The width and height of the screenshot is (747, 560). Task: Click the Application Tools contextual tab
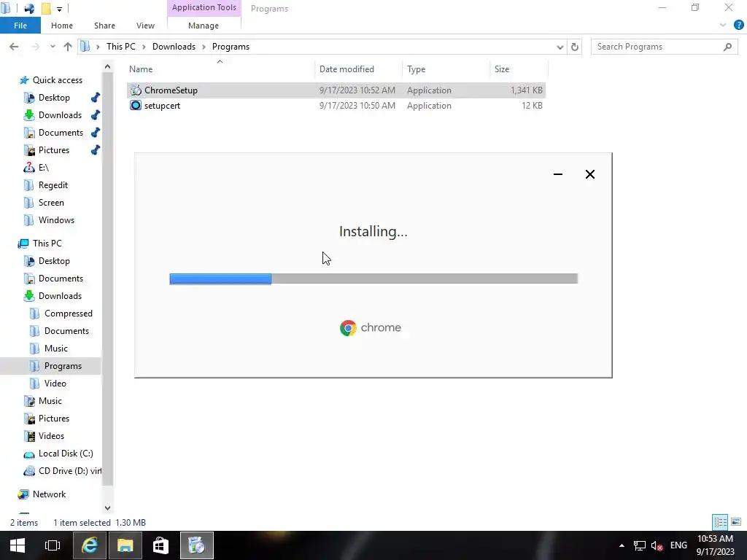click(x=204, y=7)
